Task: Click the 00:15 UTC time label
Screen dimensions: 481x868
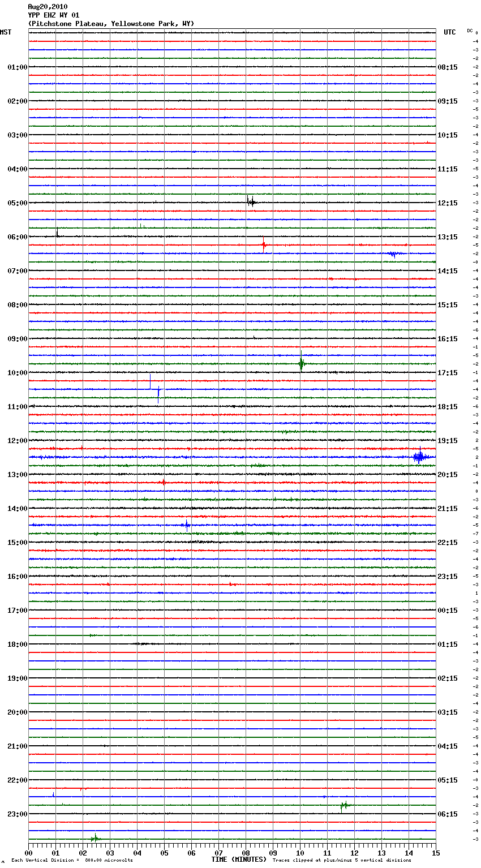Action: [x=448, y=611]
